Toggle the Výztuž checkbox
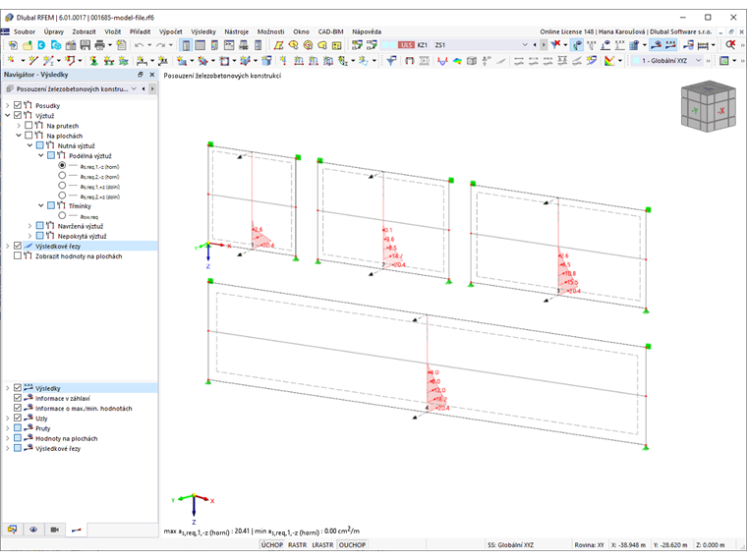The width and height of the screenshot is (747, 560). [x=18, y=115]
